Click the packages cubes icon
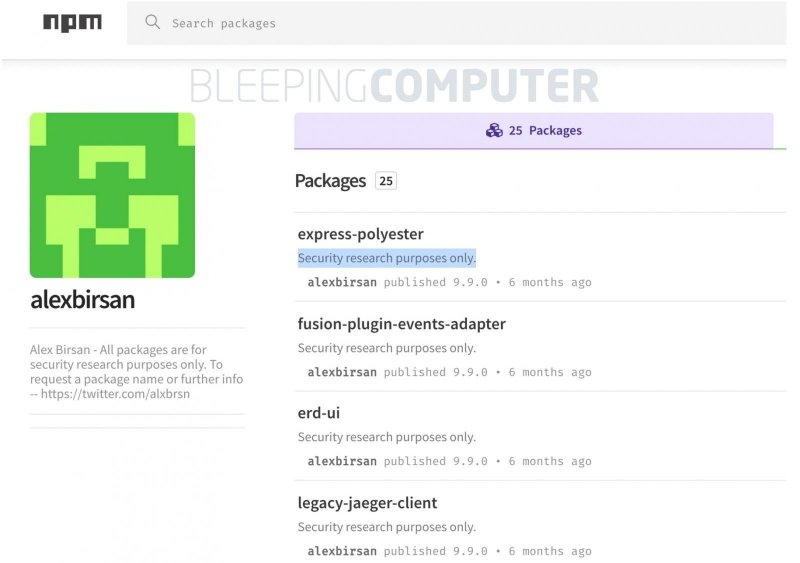The height and width of the screenshot is (563, 800). [494, 130]
